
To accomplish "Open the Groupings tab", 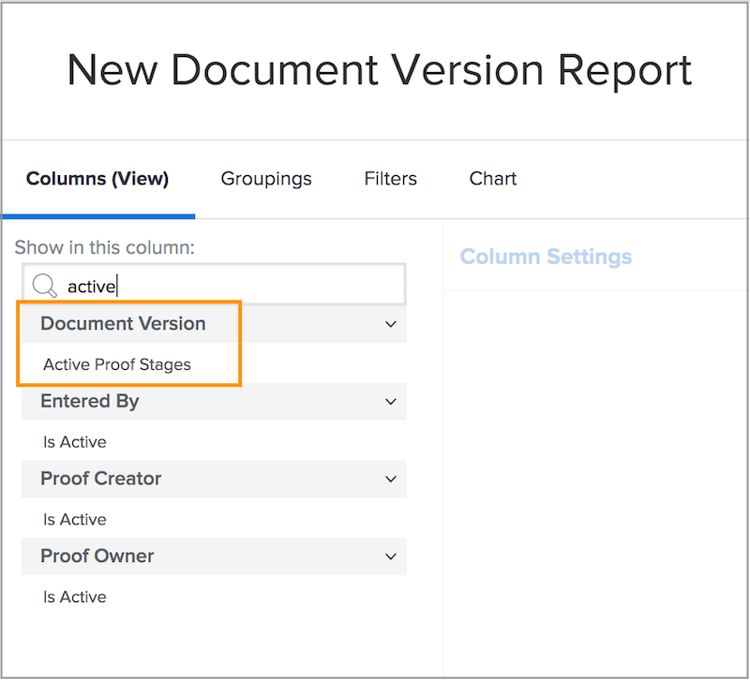I will [x=266, y=179].
